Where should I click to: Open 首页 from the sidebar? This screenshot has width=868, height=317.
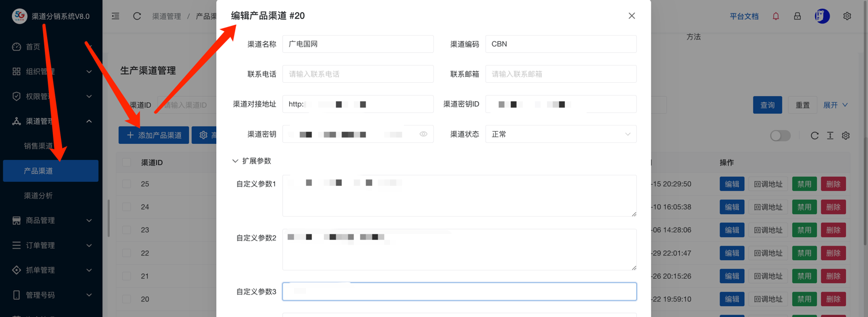[x=33, y=47]
